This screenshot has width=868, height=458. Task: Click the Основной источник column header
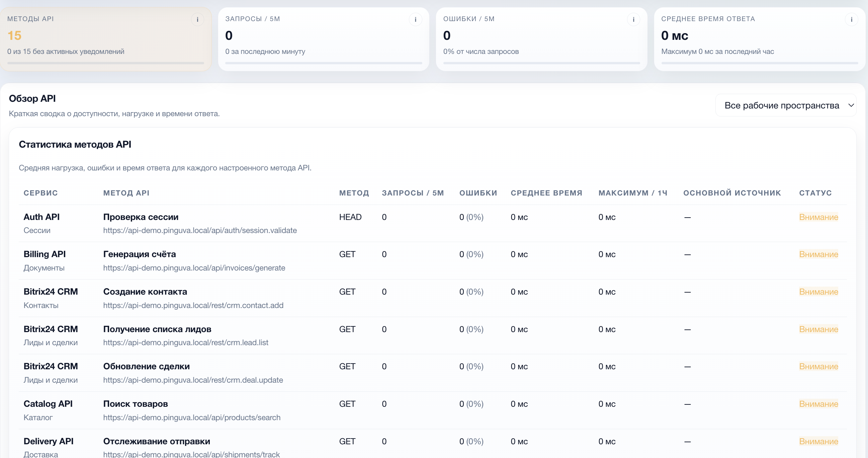click(x=732, y=193)
